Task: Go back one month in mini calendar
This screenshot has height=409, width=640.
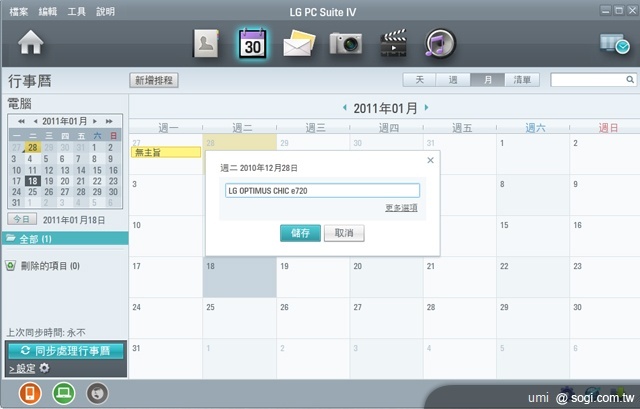Action: point(36,121)
